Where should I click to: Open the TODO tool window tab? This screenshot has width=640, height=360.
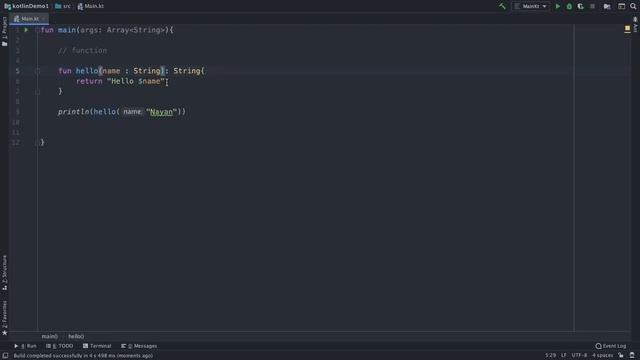(x=60, y=346)
